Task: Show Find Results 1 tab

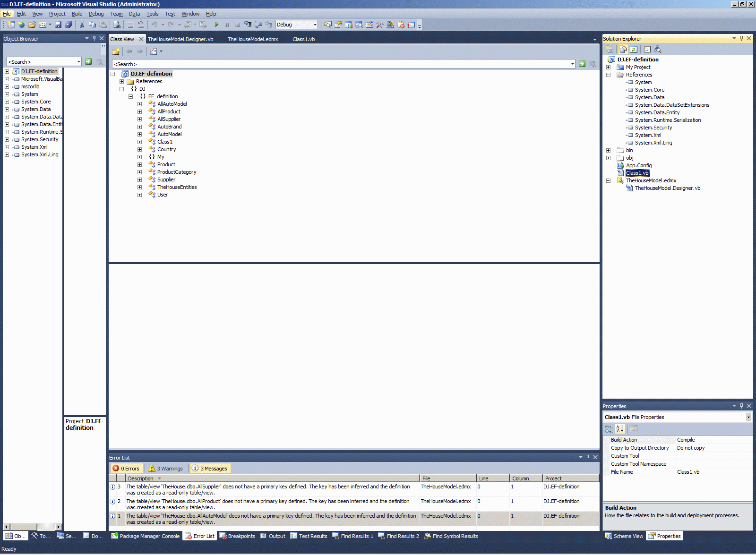Action: pyautogui.click(x=353, y=536)
